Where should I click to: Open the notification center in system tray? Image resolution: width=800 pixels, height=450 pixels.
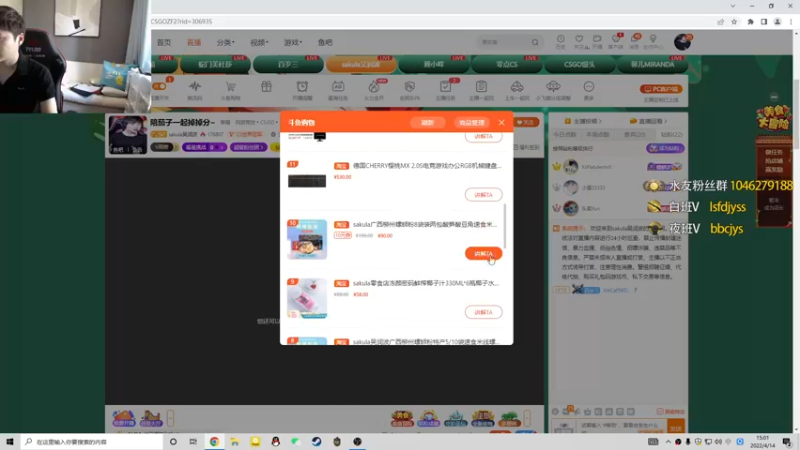[787, 441]
